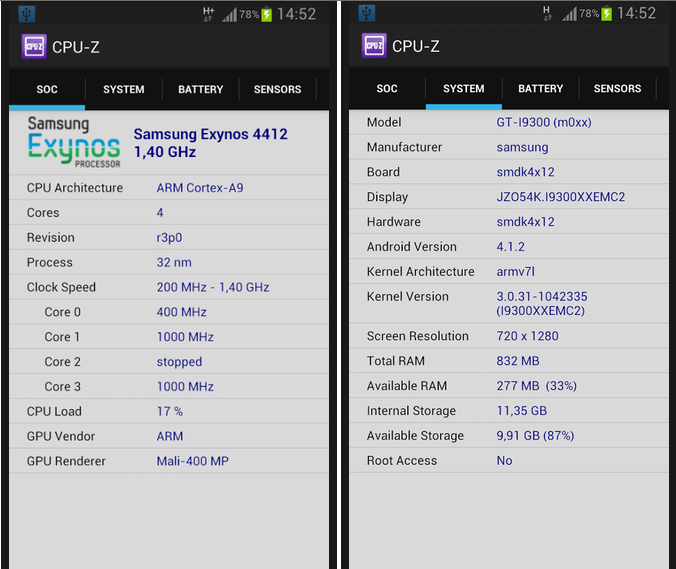Tap the clock 14:52 in right screenshot

(x=636, y=13)
